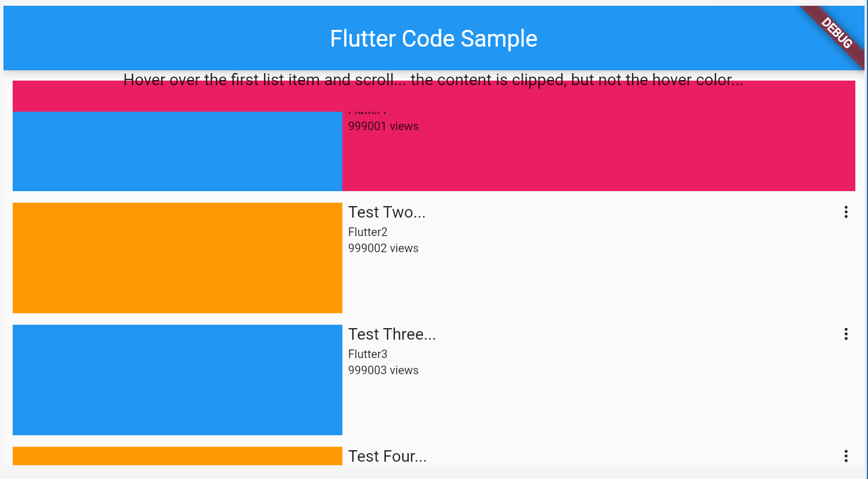Click the "999002 views" text
The height and width of the screenshot is (479, 868).
[383, 248]
